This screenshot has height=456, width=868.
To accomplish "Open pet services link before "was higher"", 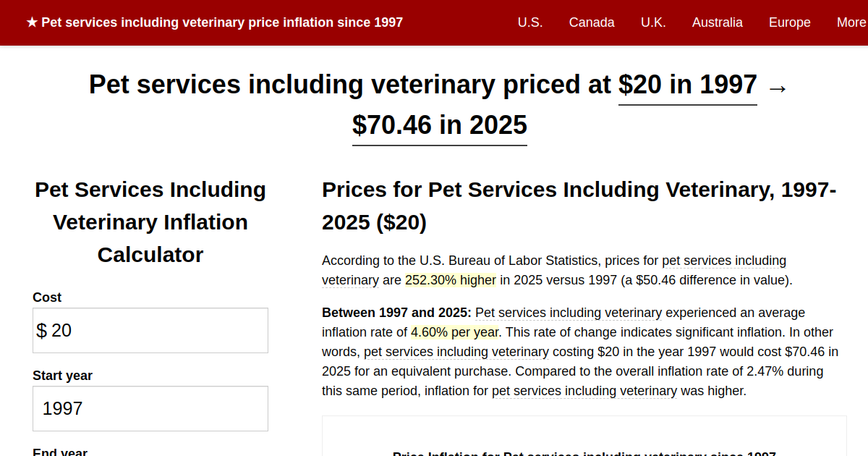I will pos(584,391).
